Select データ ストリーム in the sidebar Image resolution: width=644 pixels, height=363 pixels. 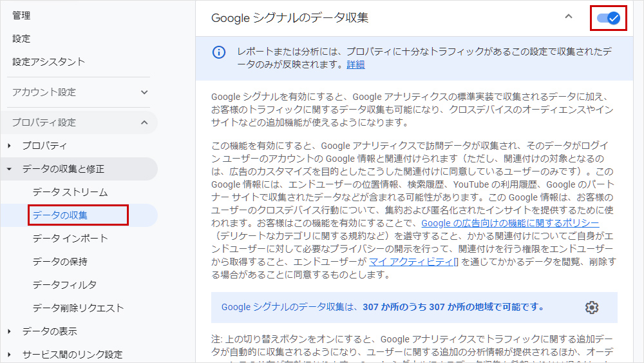[x=70, y=192]
